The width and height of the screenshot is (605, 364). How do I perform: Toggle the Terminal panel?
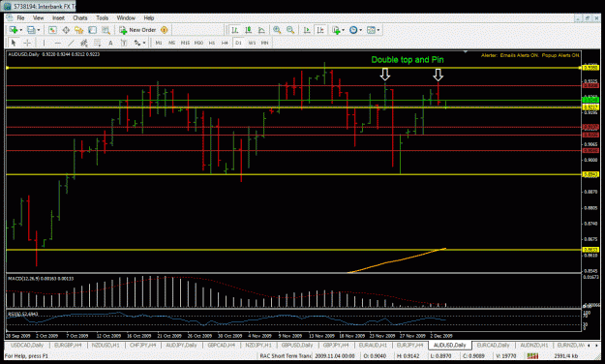[x=92, y=30]
